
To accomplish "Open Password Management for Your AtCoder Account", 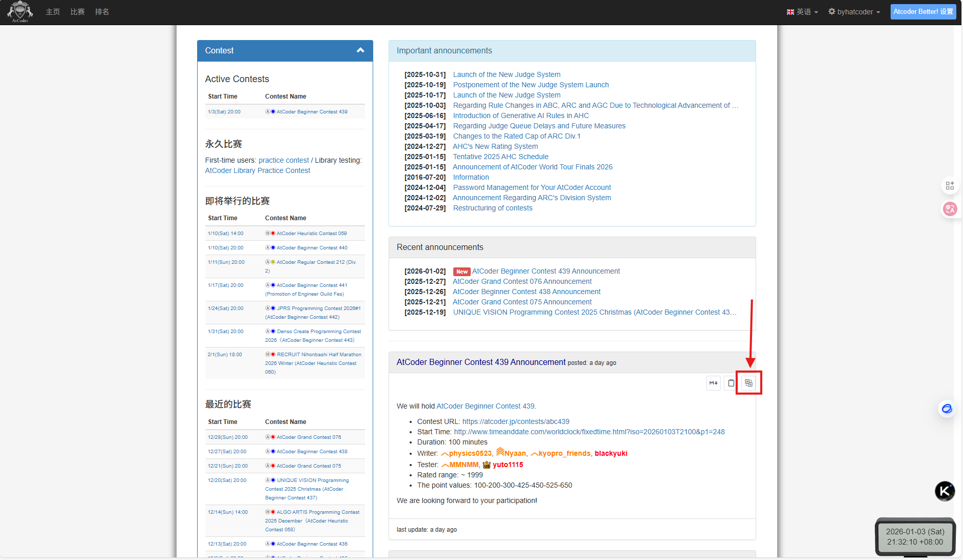I will [532, 187].
